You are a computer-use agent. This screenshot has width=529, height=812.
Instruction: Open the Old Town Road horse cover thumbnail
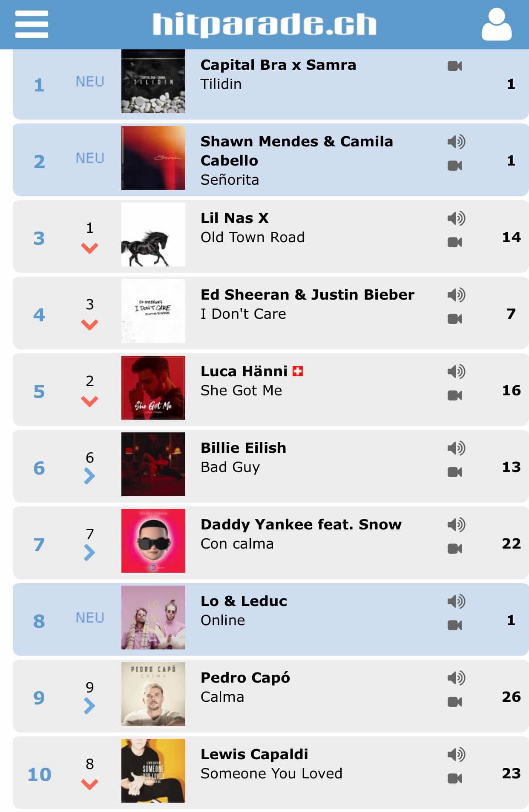point(153,234)
